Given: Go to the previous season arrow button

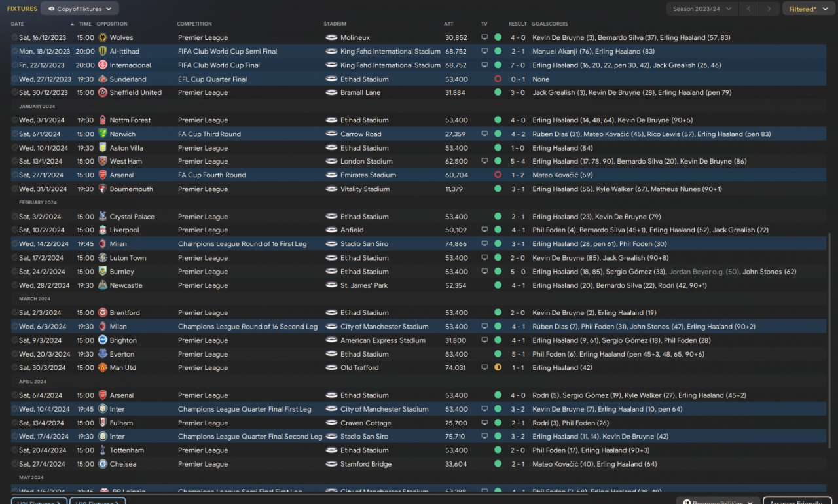Looking at the screenshot, I should (x=749, y=9).
